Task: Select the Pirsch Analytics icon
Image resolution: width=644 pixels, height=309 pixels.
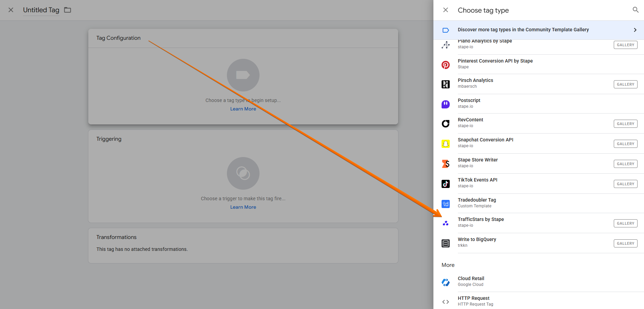Action: point(446,84)
